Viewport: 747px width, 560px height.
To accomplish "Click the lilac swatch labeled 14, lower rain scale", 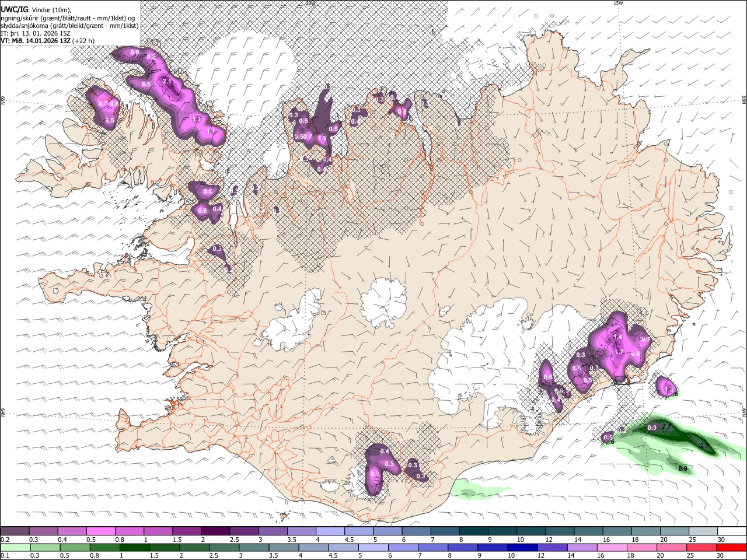I will (582, 548).
